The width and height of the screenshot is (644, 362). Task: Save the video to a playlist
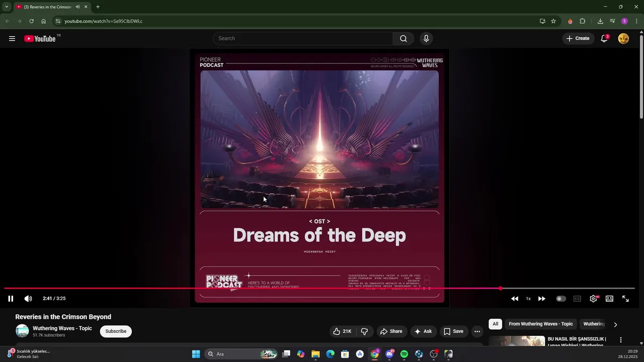click(x=453, y=331)
